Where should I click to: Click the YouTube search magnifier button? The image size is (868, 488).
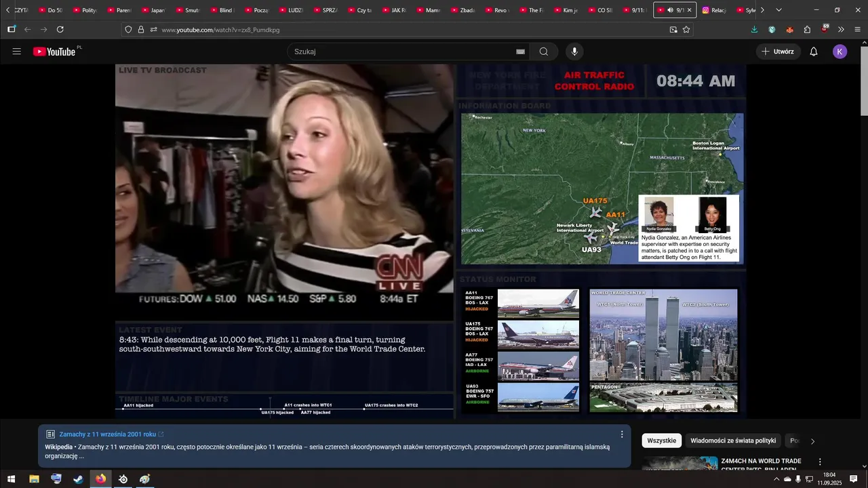click(x=544, y=52)
